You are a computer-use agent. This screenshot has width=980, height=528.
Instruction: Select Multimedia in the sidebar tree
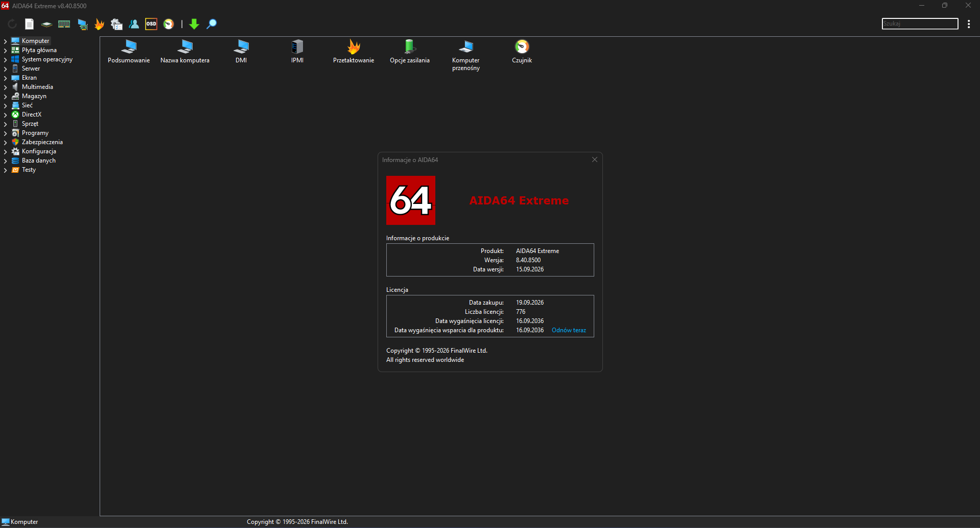click(x=37, y=87)
